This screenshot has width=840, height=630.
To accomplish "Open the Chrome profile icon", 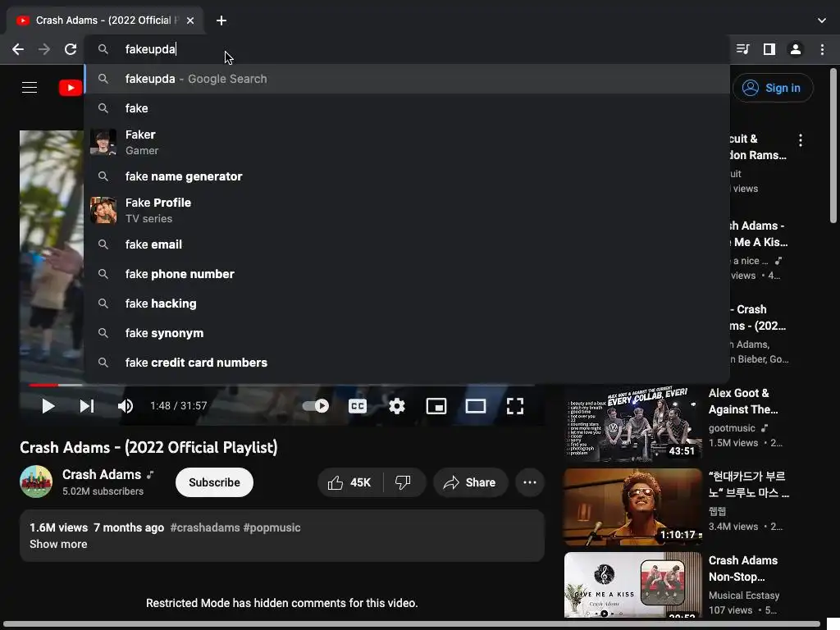I will click(796, 49).
